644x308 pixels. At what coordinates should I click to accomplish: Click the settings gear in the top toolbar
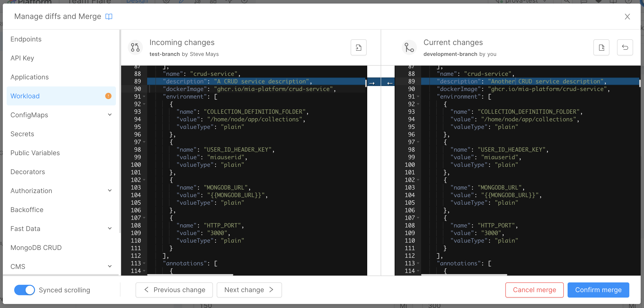click(x=166, y=2)
